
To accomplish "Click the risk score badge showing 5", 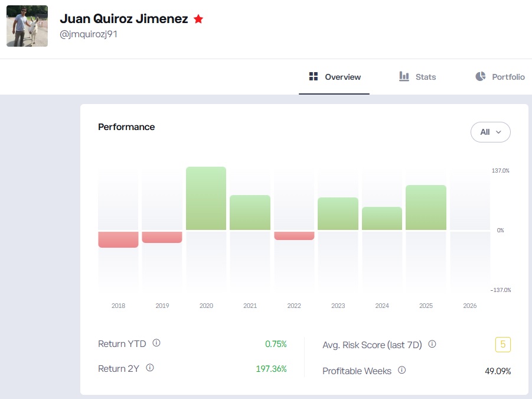I will 502,344.
